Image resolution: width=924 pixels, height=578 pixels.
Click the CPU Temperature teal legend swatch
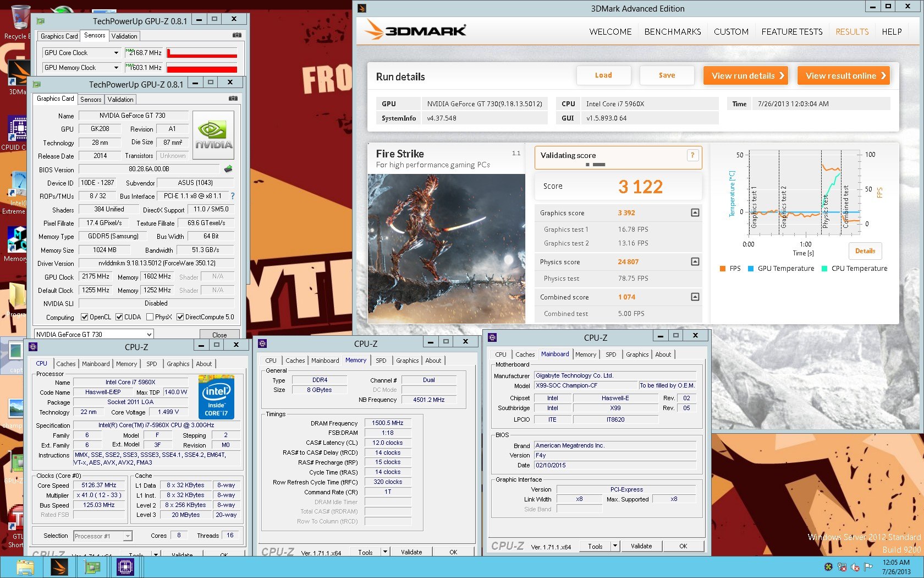[x=824, y=269]
